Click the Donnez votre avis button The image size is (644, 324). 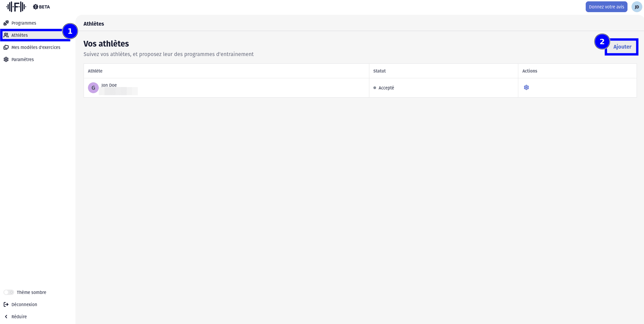[x=606, y=7]
